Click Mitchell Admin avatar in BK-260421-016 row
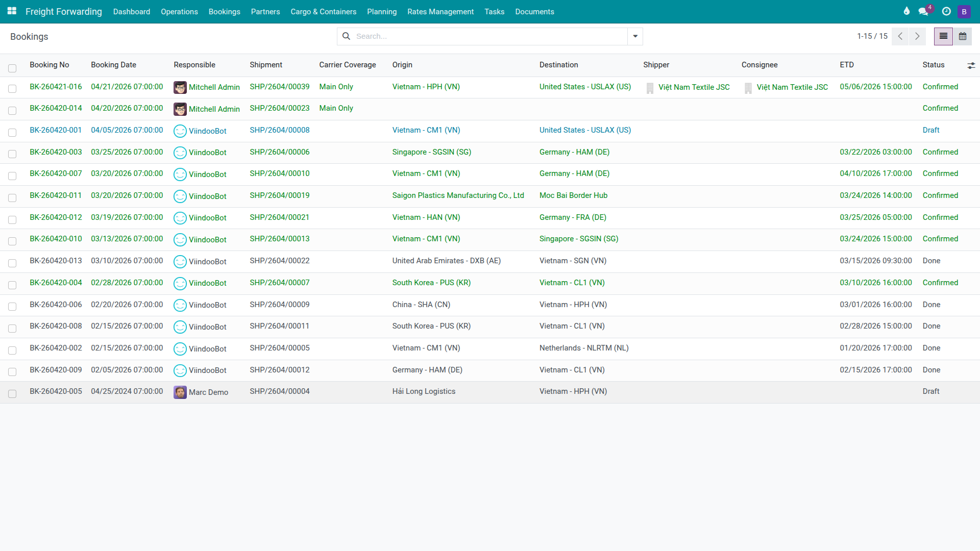Screen dimensions: 980x551 click(x=180, y=87)
